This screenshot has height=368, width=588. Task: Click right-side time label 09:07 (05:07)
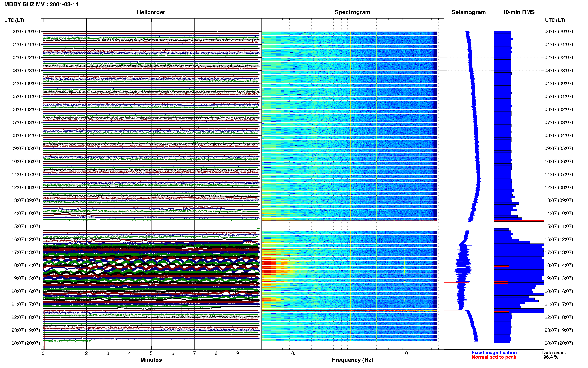[x=559, y=148]
